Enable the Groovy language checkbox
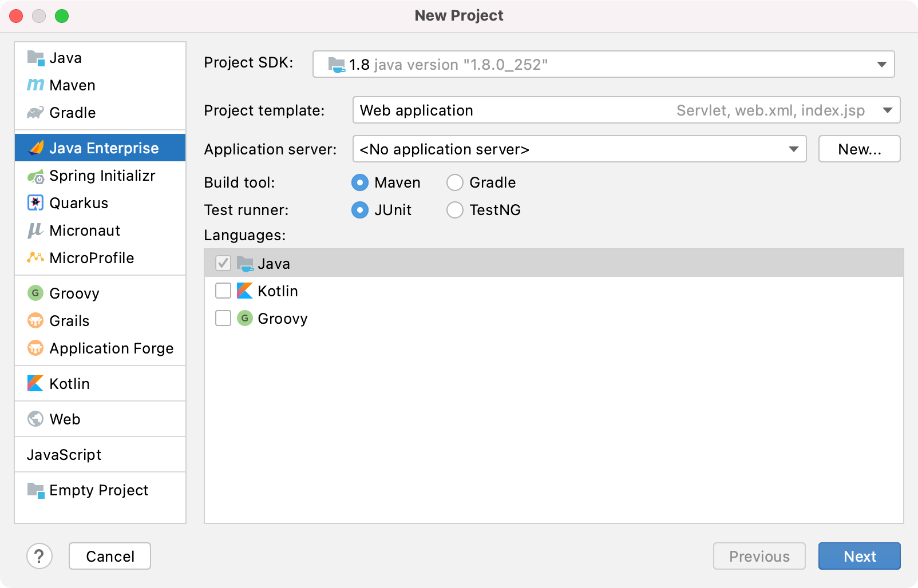The height and width of the screenshot is (588, 918). (223, 318)
